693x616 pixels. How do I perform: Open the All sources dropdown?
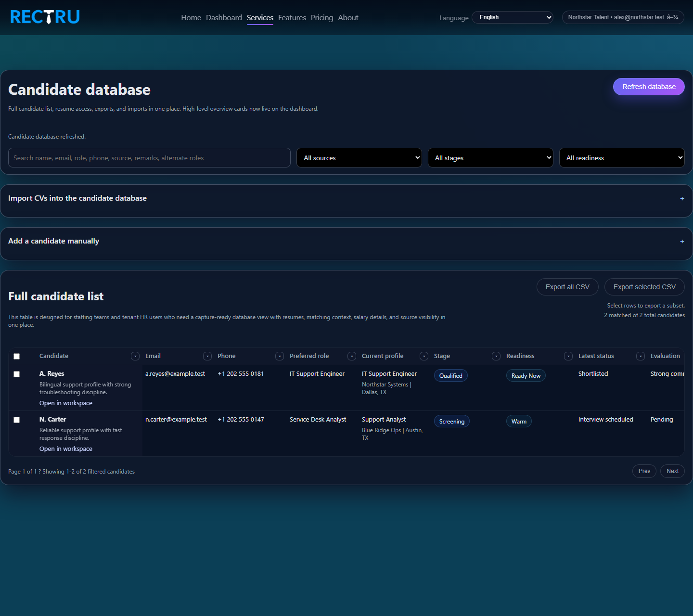coord(359,157)
